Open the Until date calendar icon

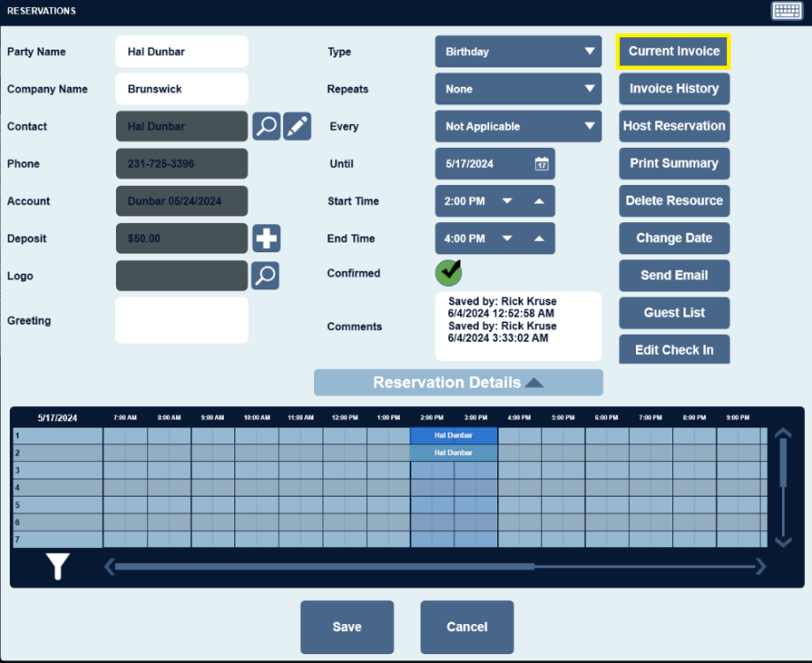pos(541,164)
